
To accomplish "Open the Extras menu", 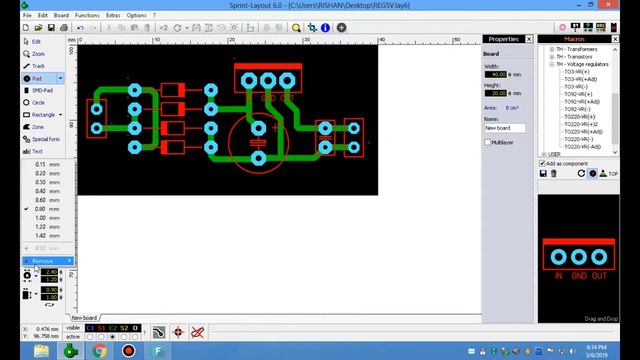I will click(113, 15).
